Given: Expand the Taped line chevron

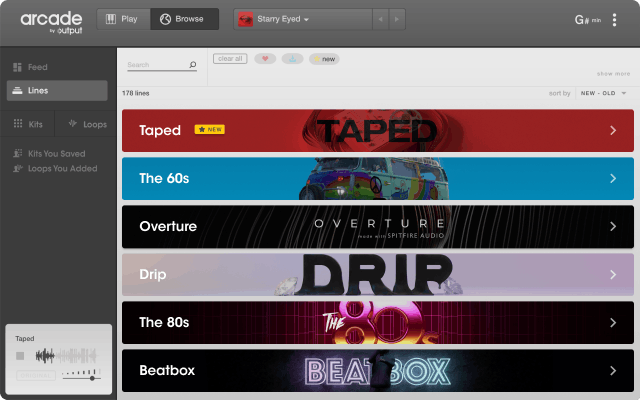Looking at the screenshot, I should tap(613, 130).
